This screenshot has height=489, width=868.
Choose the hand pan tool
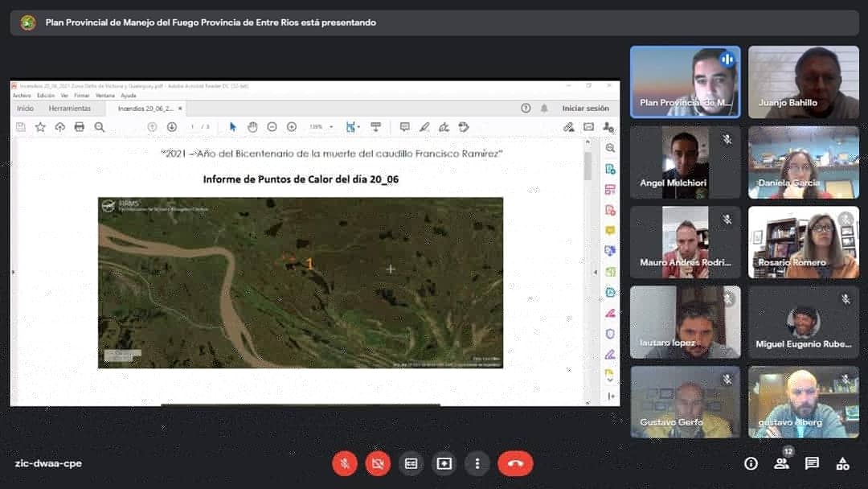[x=252, y=127]
